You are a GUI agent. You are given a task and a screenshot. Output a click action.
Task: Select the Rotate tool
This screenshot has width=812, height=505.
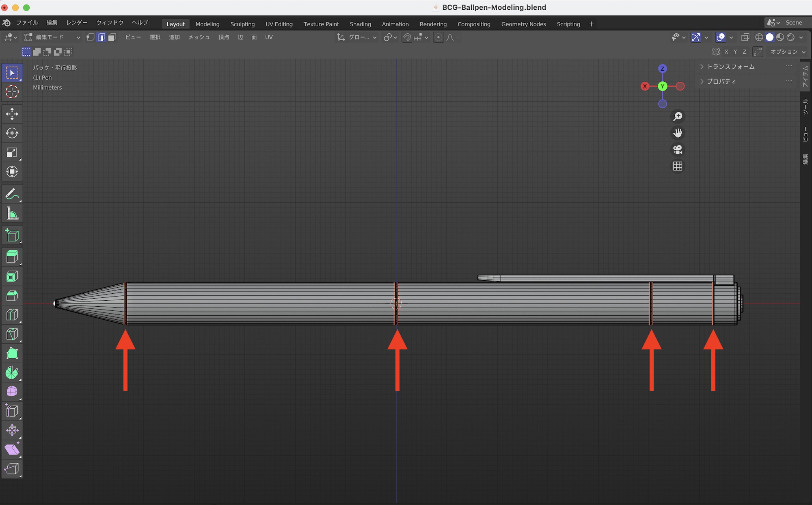pyautogui.click(x=12, y=133)
